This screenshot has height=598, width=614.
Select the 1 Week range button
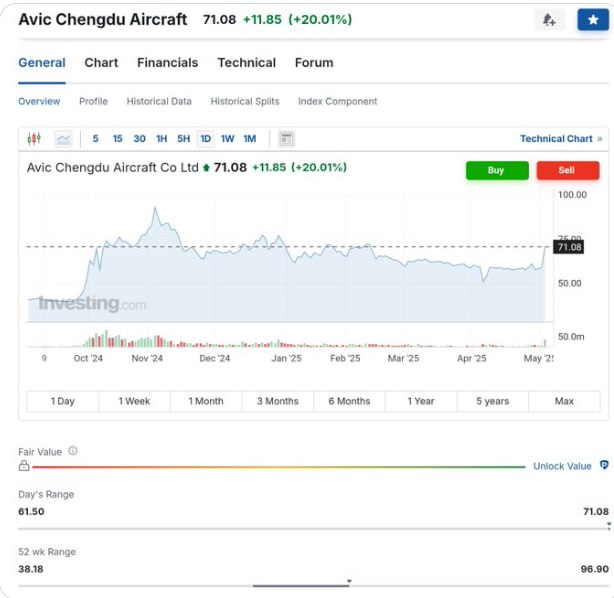[x=134, y=401]
